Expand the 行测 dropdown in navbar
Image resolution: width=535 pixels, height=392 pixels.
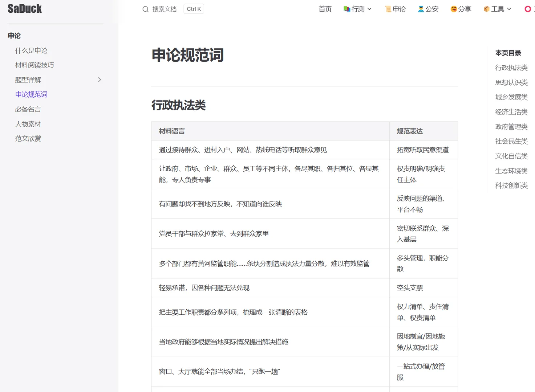click(x=369, y=9)
